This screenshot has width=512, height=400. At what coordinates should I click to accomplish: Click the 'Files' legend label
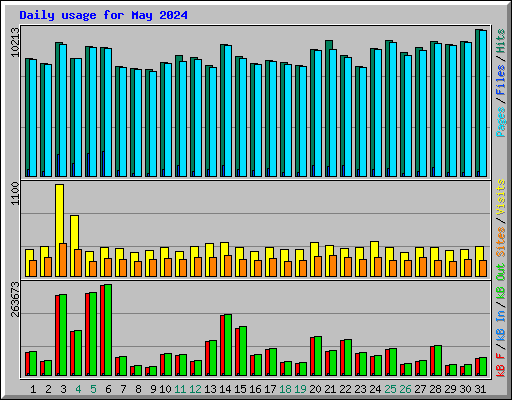pos(500,79)
